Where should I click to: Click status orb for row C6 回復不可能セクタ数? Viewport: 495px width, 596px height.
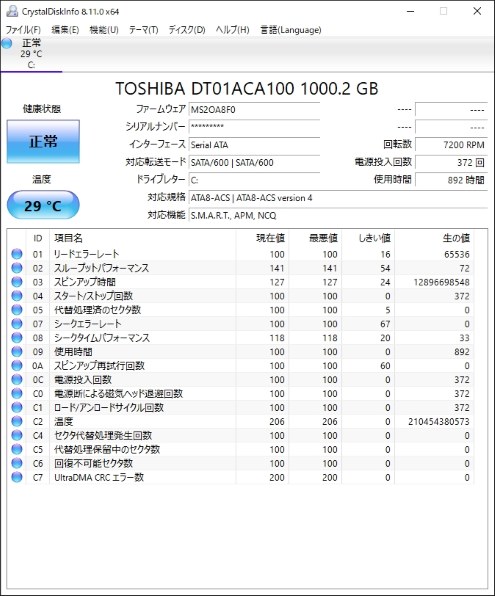[x=17, y=463]
